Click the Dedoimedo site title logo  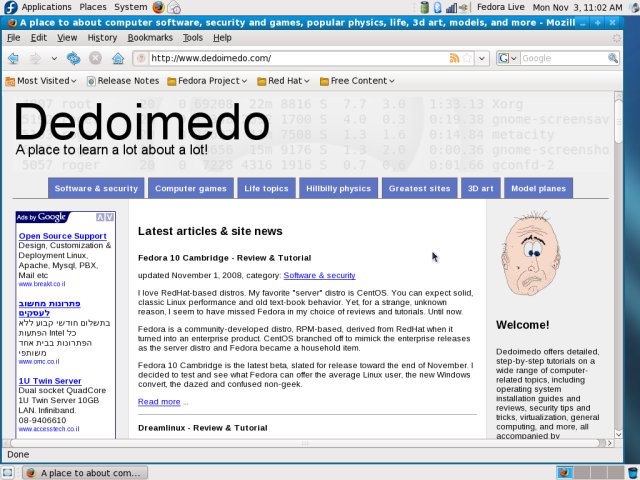[142, 122]
